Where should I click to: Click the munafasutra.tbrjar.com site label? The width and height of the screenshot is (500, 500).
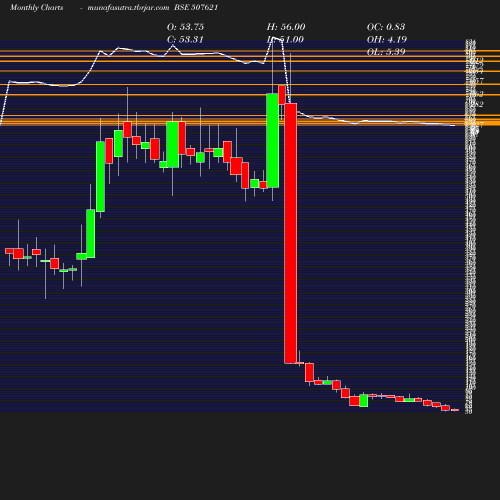(128, 7)
